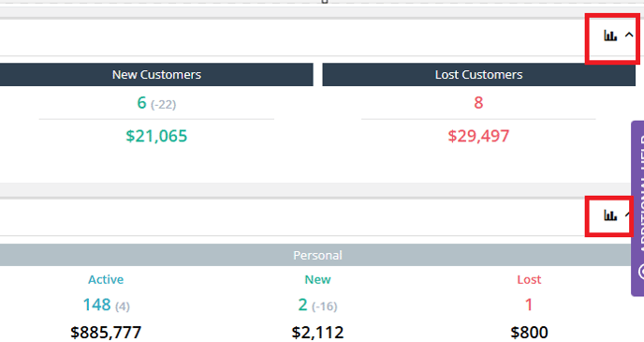This screenshot has height=342, width=644.
Task: Click the $885,777 active amount
Action: (106, 332)
